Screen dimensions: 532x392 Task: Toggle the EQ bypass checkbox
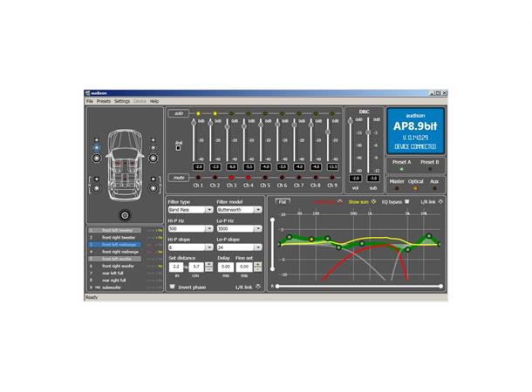[x=406, y=201]
